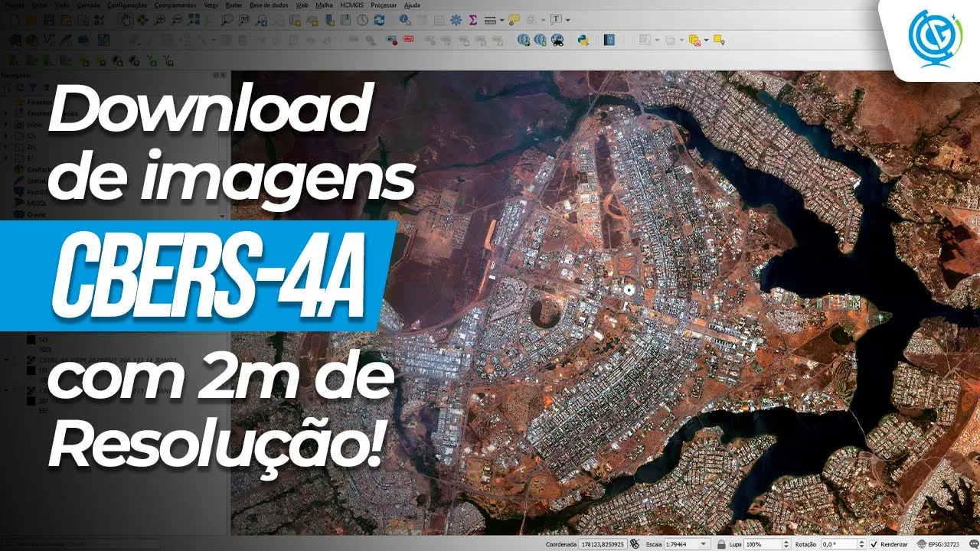Toggle the scale lock padlock icon
This screenshot has width=980, height=551.
point(720,543)
